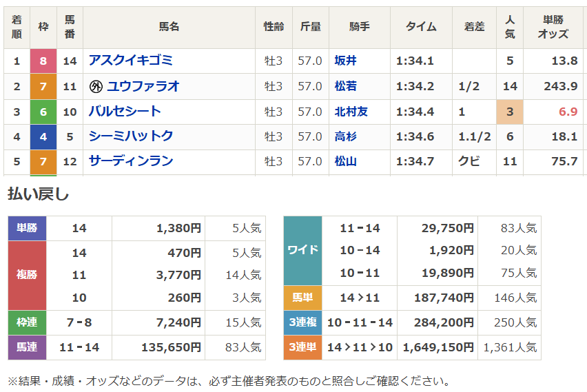587x392 pixels.
Task: Click the 人気 column header
Action: (x=510, y=27)
